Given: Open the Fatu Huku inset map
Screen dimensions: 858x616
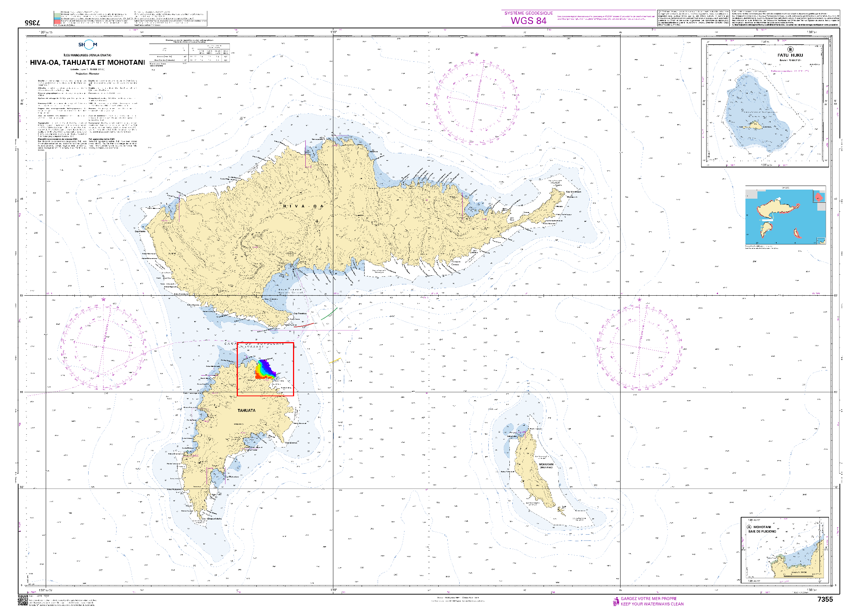Looking at the screenshot, I should pos(765,103).
